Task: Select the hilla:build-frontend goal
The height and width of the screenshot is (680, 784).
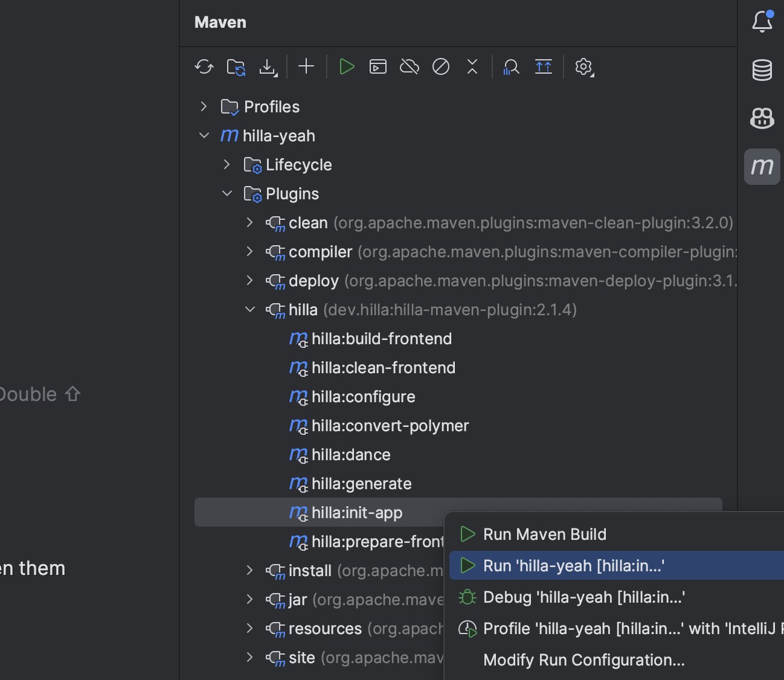Action: [382, 339]
